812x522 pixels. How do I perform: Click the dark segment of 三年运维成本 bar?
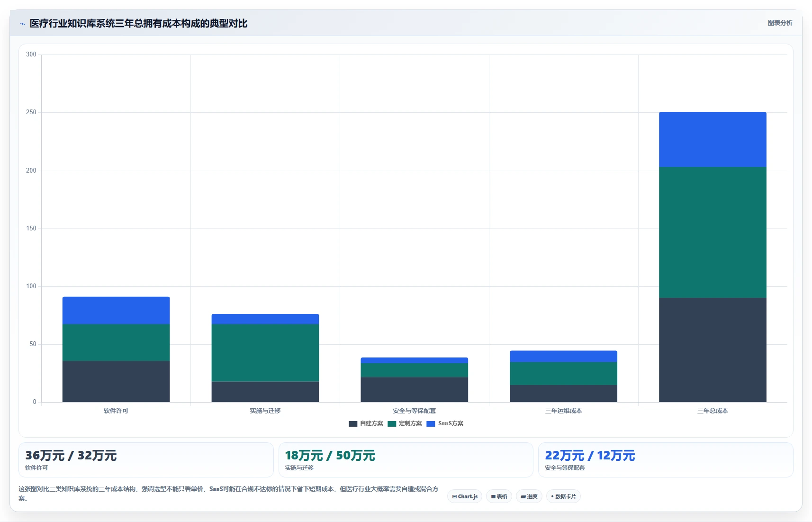tap(563, 394)
